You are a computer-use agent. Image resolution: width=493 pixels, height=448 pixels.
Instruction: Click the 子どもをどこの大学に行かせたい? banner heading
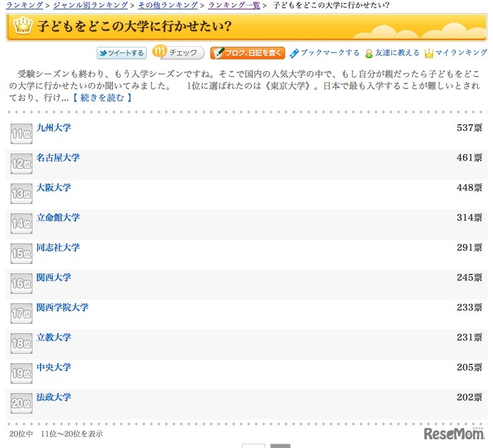tap(134, 26)
